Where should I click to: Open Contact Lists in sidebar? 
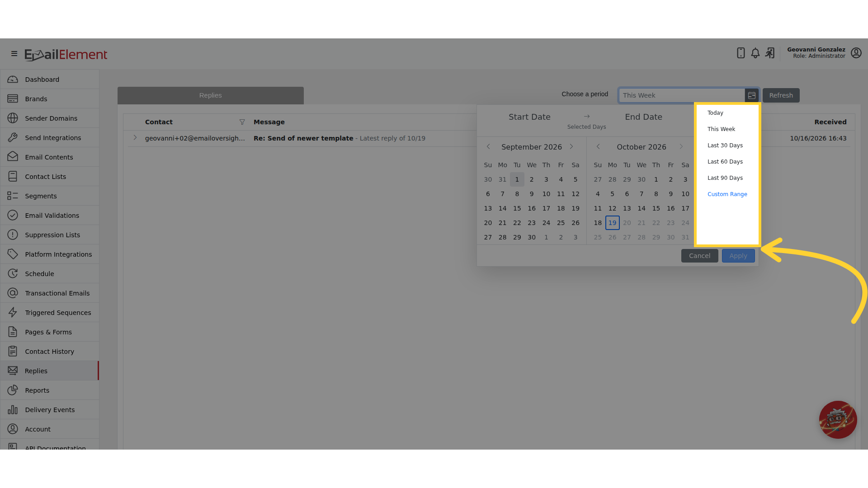point(50,177)
